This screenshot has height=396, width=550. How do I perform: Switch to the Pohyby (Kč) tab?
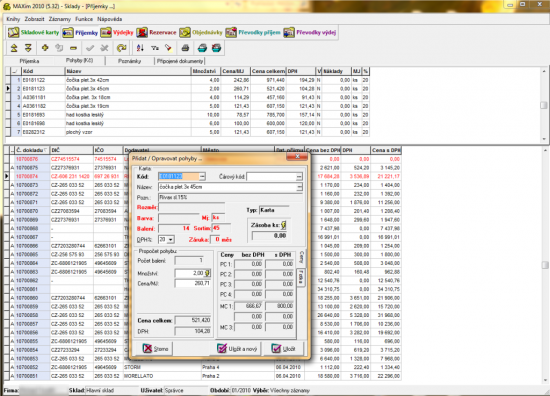click(x=80, y=61)
